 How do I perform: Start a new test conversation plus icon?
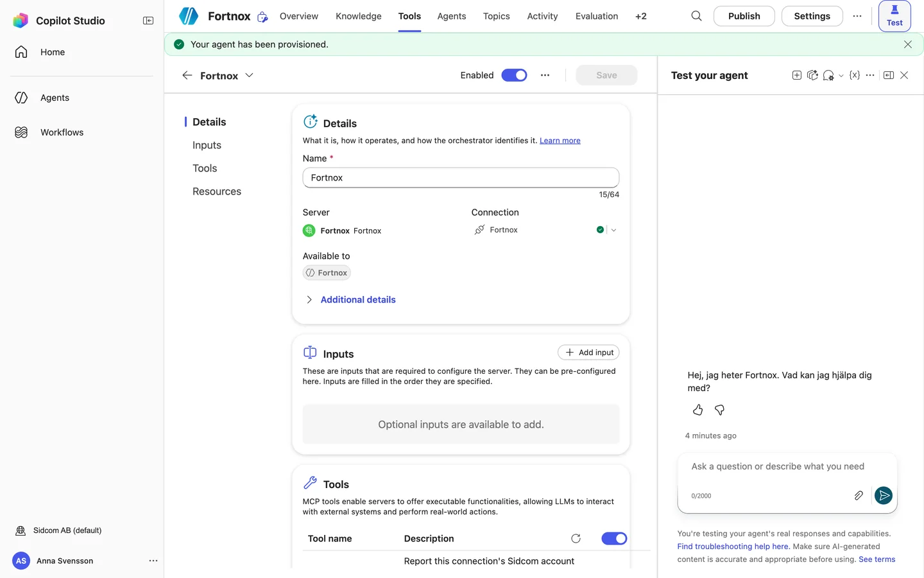[797, 75]
